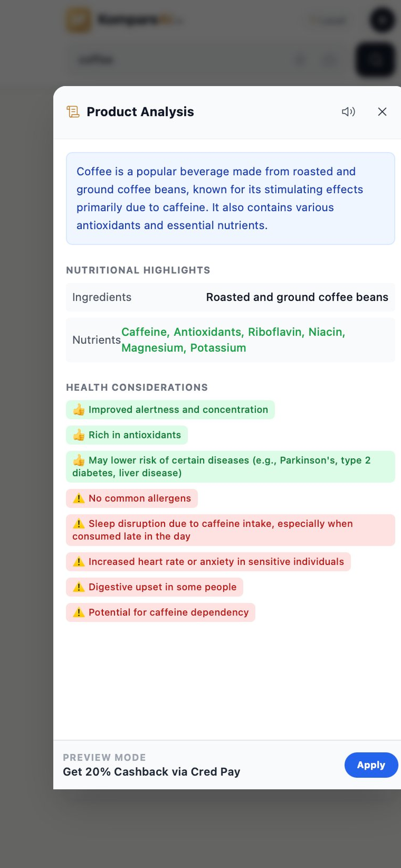The height and width of the screenshot is (868, 401).
Task: Click the coffee description summary box
Action: click(231, 199)
